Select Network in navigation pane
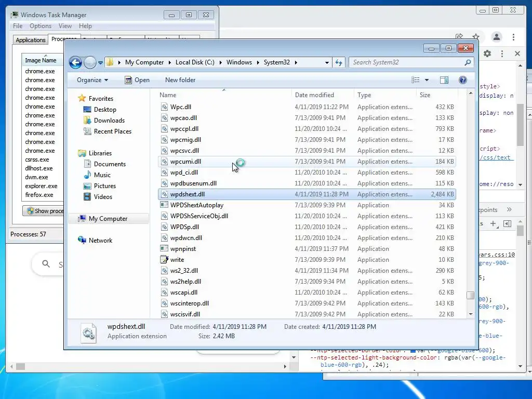 pos(100,241)
